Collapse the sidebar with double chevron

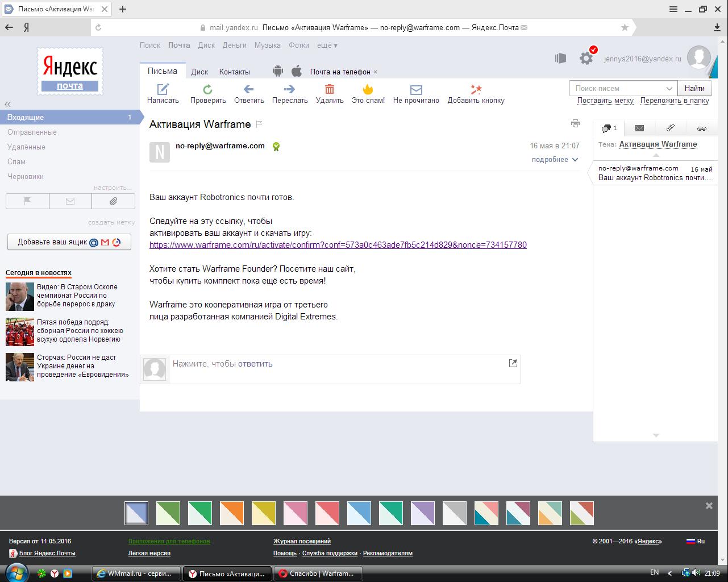pyautogui.click(x=8, y=104)
